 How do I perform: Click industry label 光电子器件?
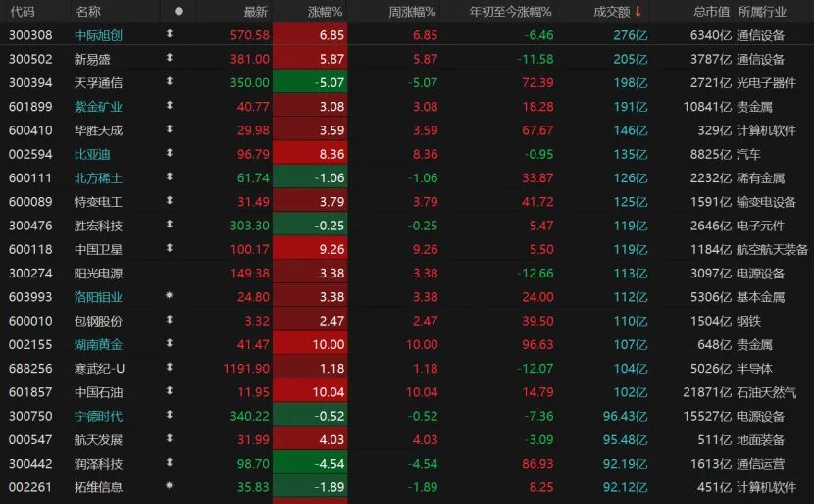[767, 83]
